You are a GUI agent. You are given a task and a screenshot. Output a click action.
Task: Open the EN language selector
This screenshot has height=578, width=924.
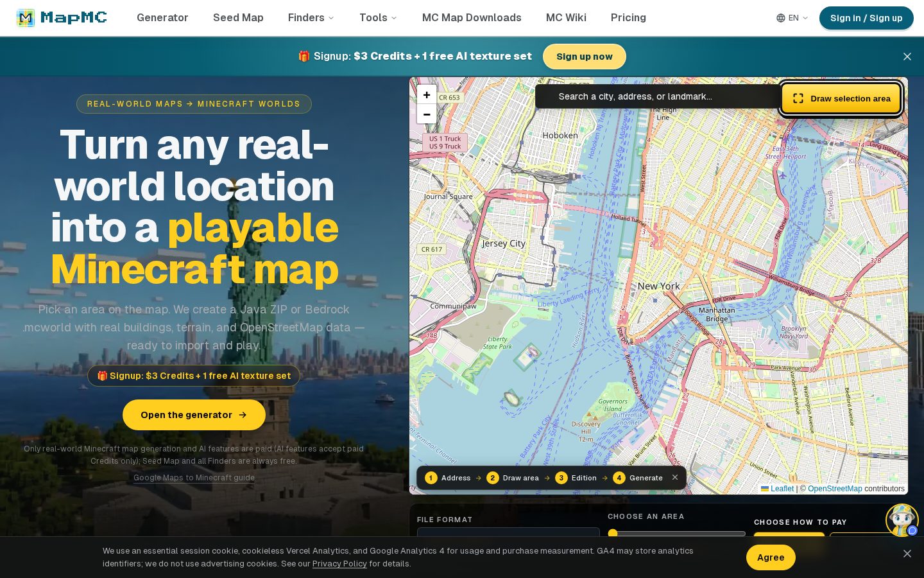pyautogui.click(x=792, y=18)
